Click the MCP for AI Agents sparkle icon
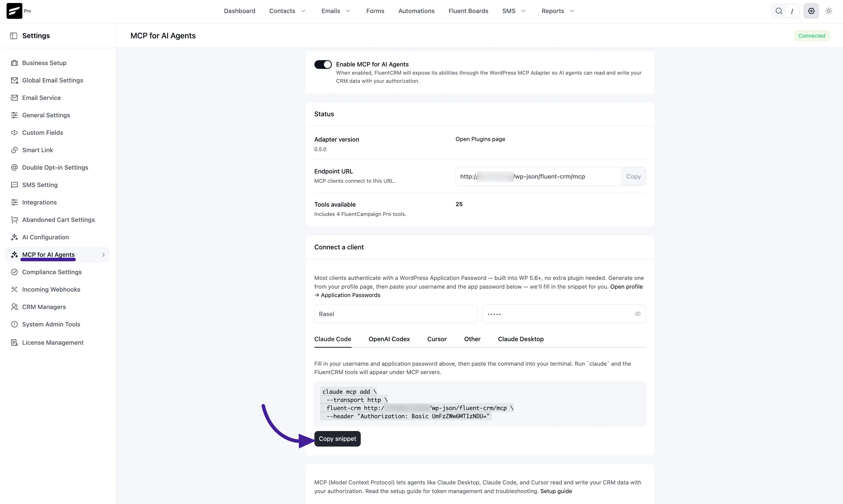Image resolution: width=843 pixels, height=504 pixels. pyautogui.click(x=14, y=255)
